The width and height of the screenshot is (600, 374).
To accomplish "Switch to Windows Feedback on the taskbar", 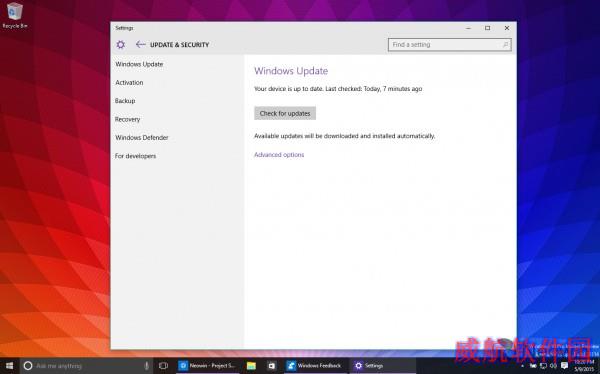I will (314, 366).
